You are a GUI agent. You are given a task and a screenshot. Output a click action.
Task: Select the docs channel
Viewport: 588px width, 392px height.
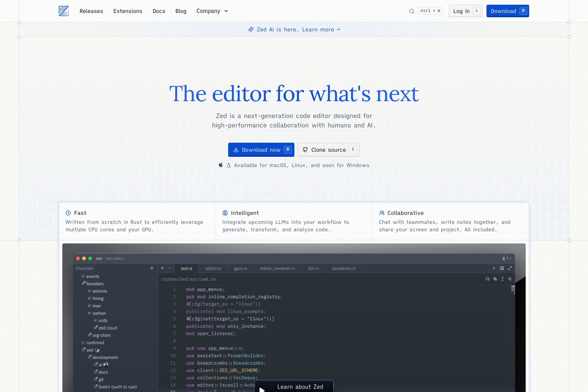point(103,372)
